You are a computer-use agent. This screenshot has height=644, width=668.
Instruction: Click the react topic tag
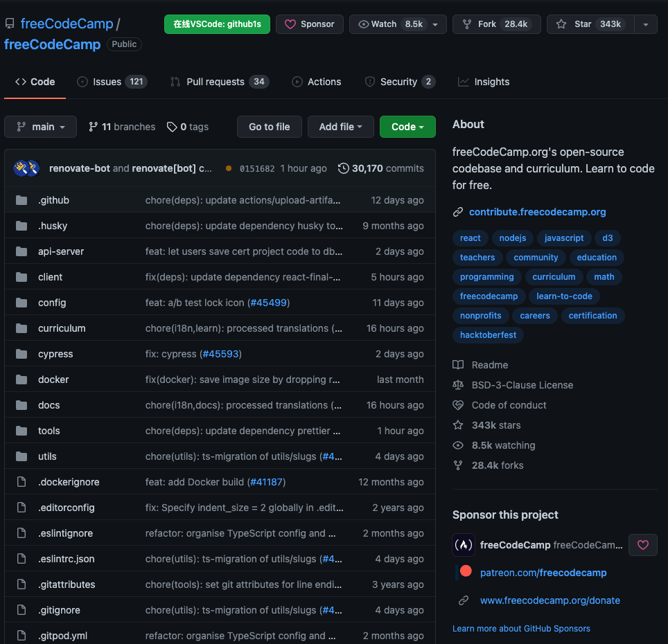coord(470,238)
